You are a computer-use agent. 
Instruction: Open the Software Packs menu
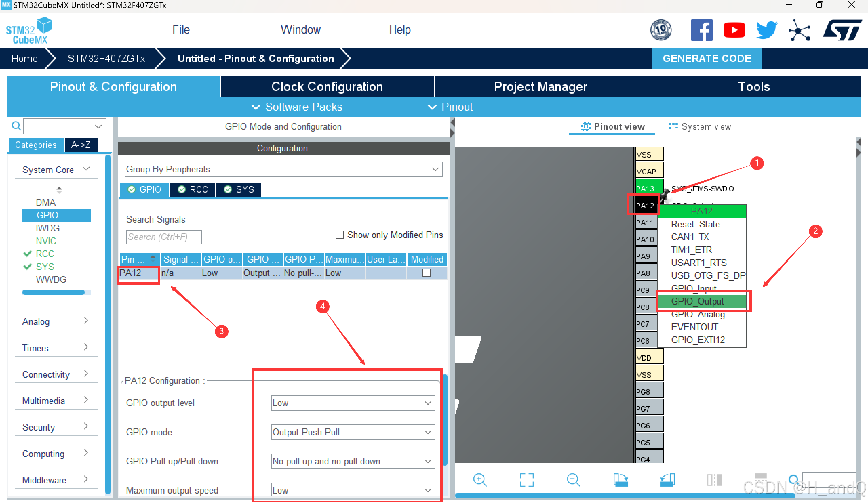(x=297, y=107)
